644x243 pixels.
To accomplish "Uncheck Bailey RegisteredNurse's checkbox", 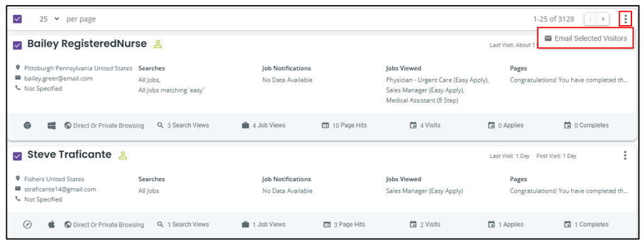I will click(17, 45).
